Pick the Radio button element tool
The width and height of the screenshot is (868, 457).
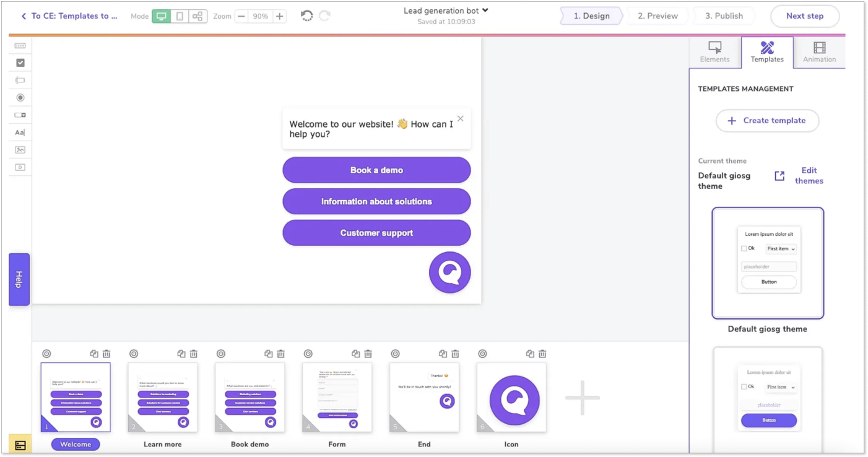pyautogui.click(x=20, y=97)
